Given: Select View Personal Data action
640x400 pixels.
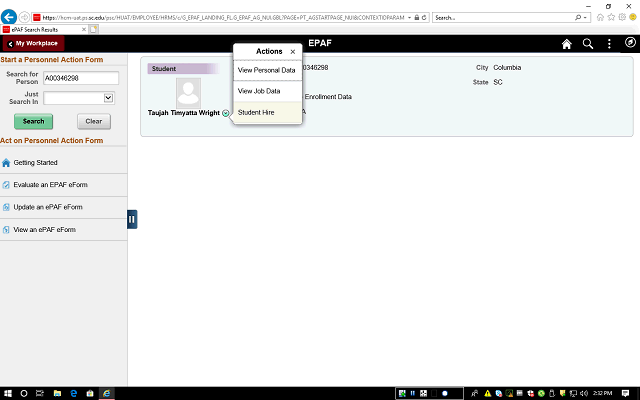Looking at the screenshot, I should pyautogui.click(x=267, y=70).
